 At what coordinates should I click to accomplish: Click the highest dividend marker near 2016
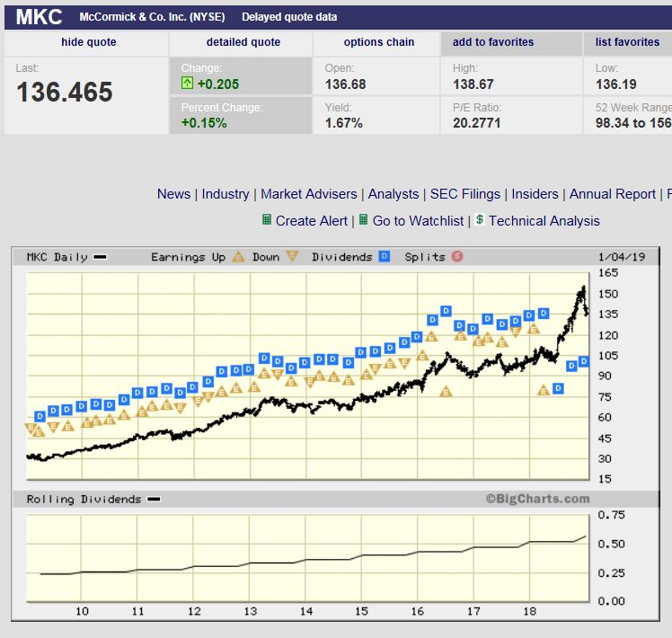[x=447, y=311]
